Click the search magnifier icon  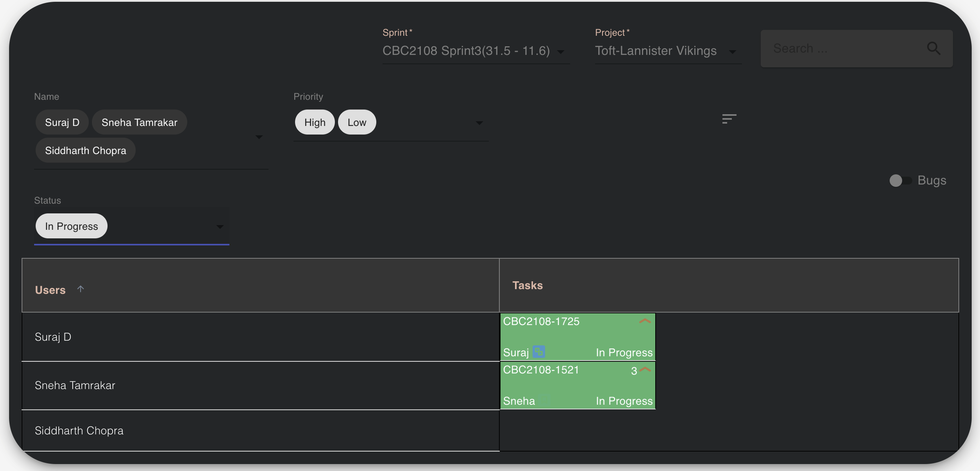(934, 48)
